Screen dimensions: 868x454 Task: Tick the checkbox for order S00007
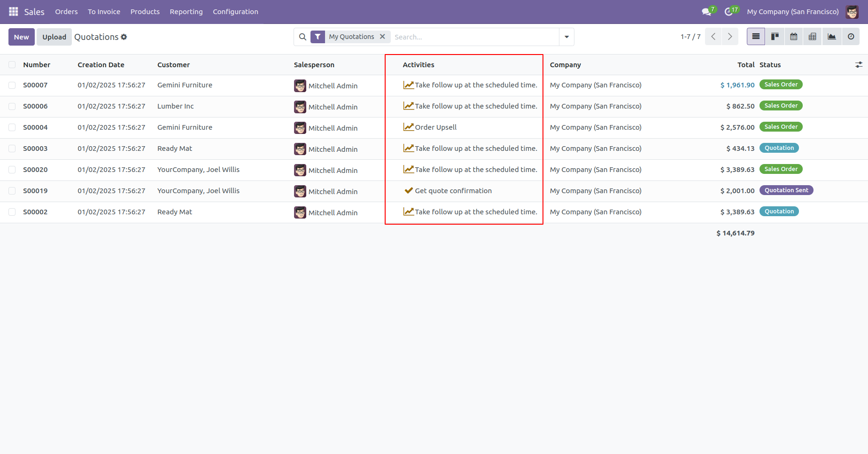(x=12, y=85)
